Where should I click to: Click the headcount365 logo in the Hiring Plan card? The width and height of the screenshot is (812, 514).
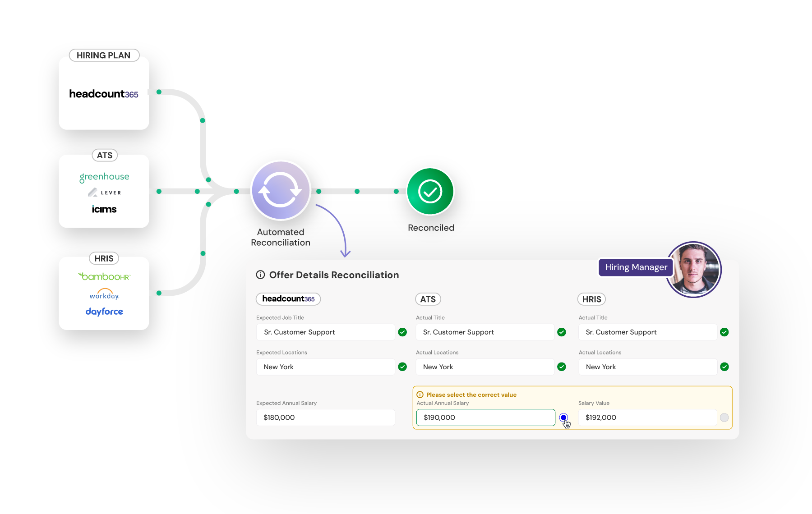pos(103,94)
